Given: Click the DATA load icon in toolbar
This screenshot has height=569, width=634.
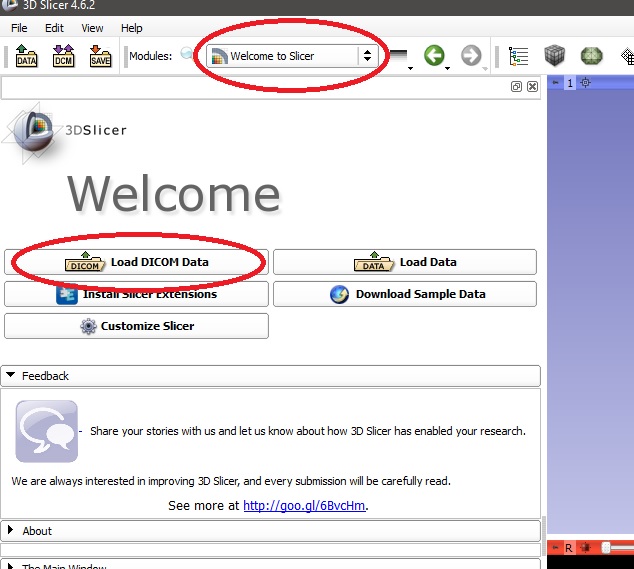Looking at the screenshot, I should tap(27, 56).
